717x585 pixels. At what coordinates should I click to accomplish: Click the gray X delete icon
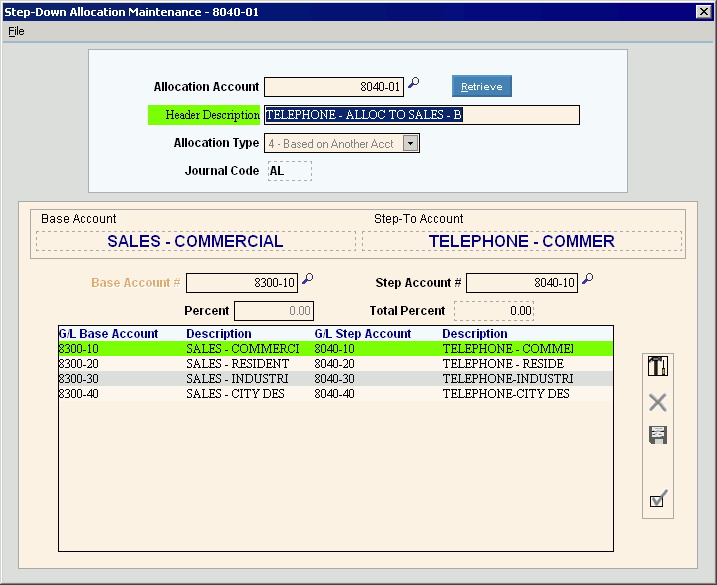click(658, 403)
